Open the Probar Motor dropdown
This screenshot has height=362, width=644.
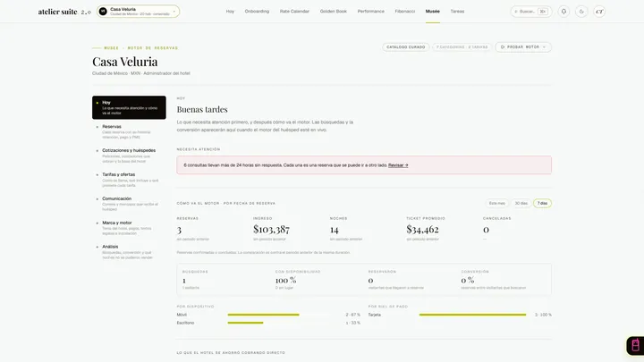523,47
